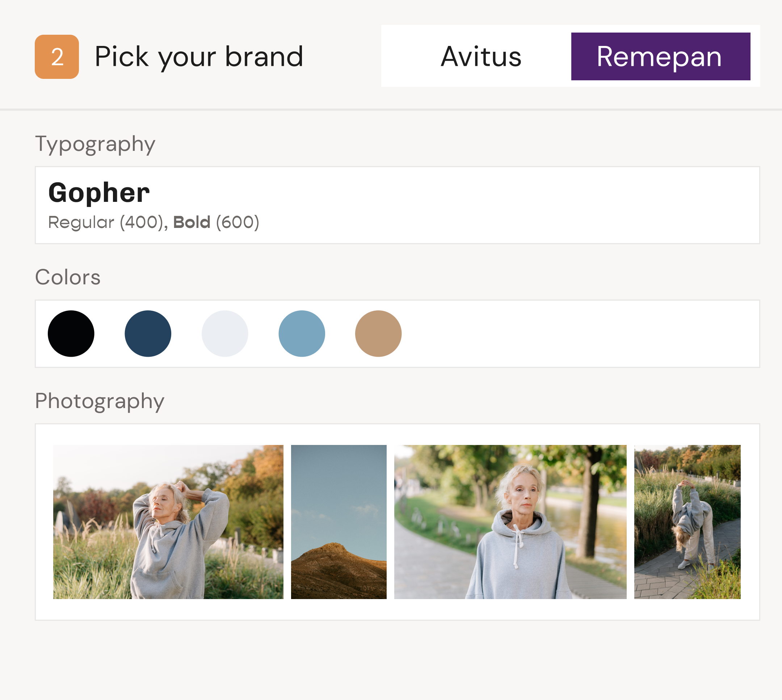Pick the tan color swatch
The height and width of the screenshot is (700, 782).
coord(378,334)
